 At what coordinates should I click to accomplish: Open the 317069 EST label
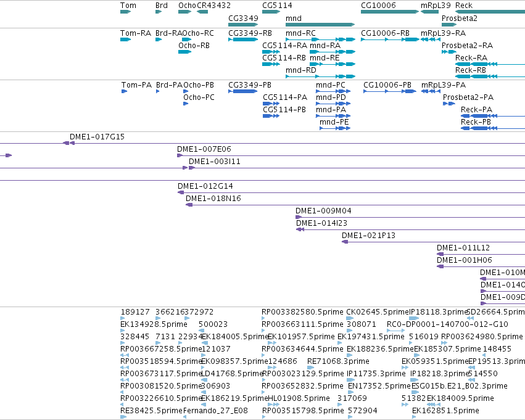352,399
